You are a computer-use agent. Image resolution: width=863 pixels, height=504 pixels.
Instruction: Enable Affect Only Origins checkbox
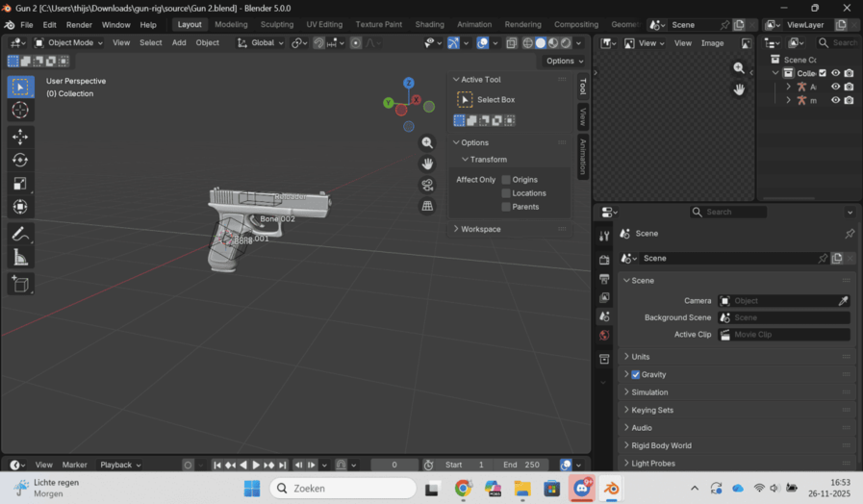click(x=506, y=180)
